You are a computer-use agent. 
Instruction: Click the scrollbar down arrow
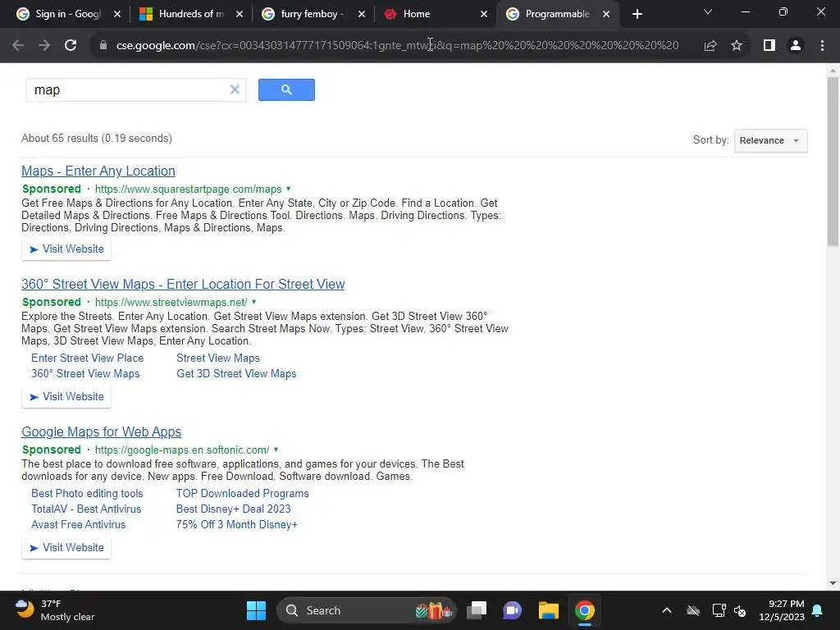(833, 583)
